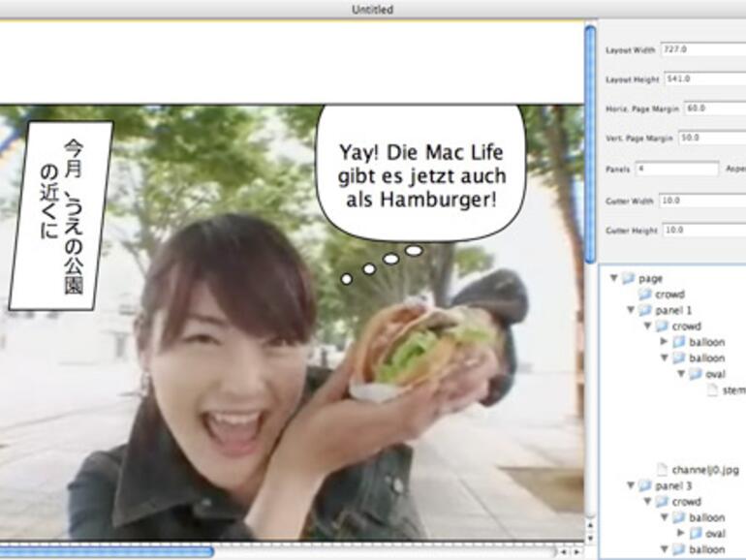Image resolution: width=746 pixels, height=560 pixels.
Task: Click the Layout Width input field
Action: pos(702,48)
